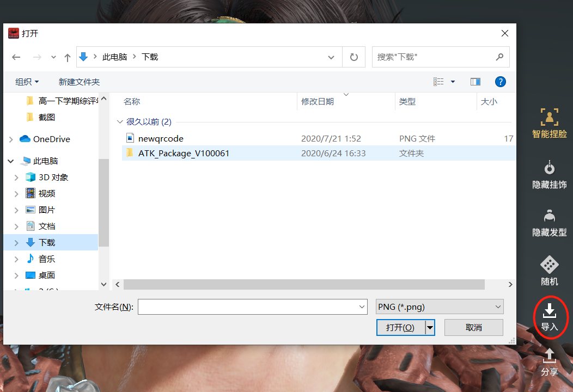Expand OneDrive tree node
Screen dimensions: 573x392
[x=10, y=139]
